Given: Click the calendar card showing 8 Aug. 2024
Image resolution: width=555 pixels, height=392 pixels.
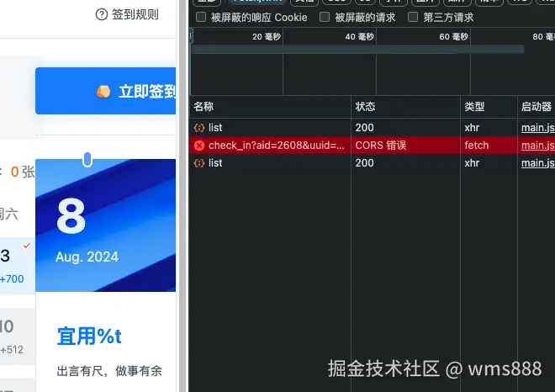Looking at the screenshot, I should click(105, 225).
